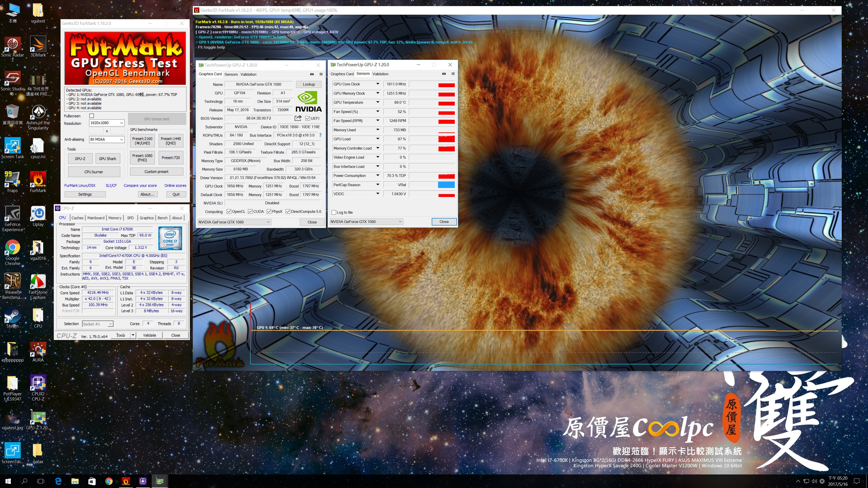Click the CPU burner button
Screen dimensions: 868x488
[94, 172]
